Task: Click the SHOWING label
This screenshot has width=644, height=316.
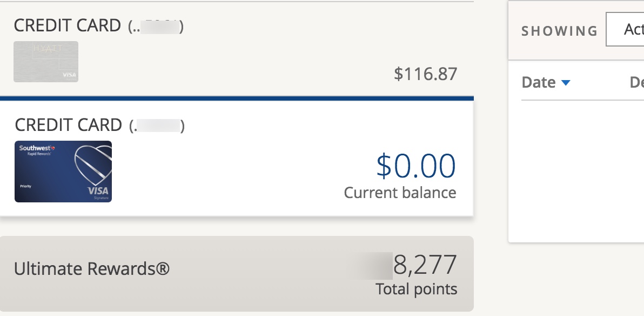Action: coord(559,31)
